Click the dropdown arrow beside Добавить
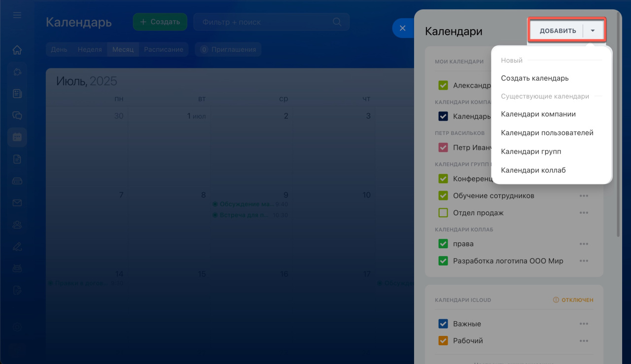 pyautogui.click(x=593, y=31)
